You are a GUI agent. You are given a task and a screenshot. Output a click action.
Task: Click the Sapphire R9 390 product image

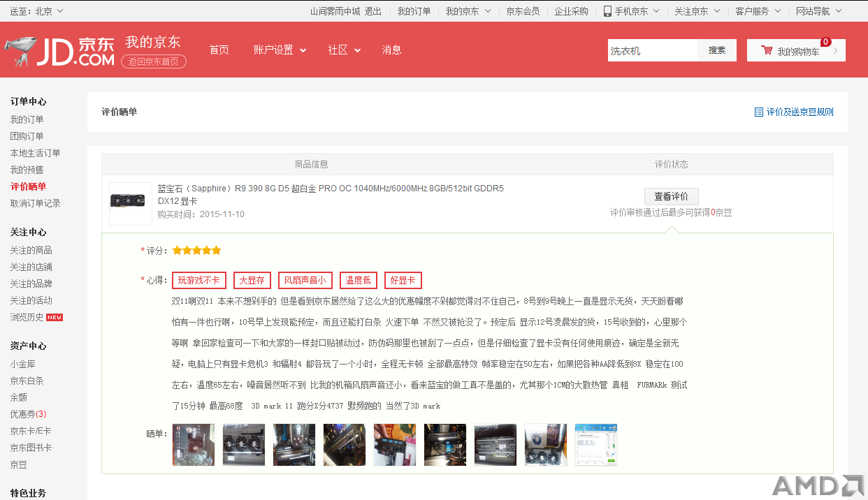[131, 203]
